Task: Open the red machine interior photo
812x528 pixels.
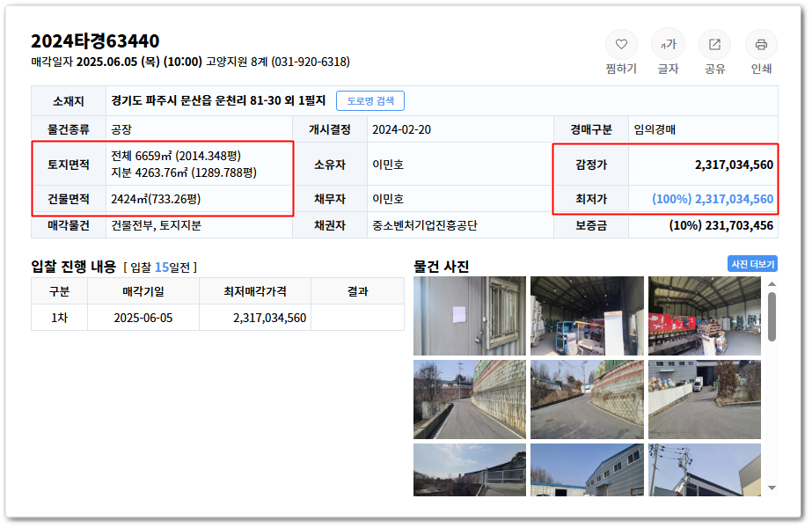Action: click(x=705, y=316)
